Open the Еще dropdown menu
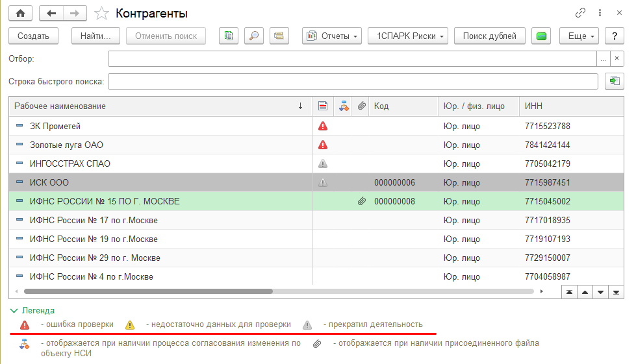The width and height of the screenshot is (636, 364). point(579,36)
